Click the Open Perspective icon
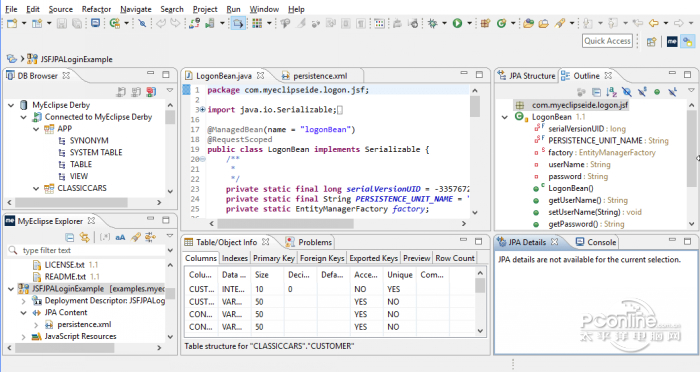The height and width of the screenshot is (372, 700). [652, 42]
